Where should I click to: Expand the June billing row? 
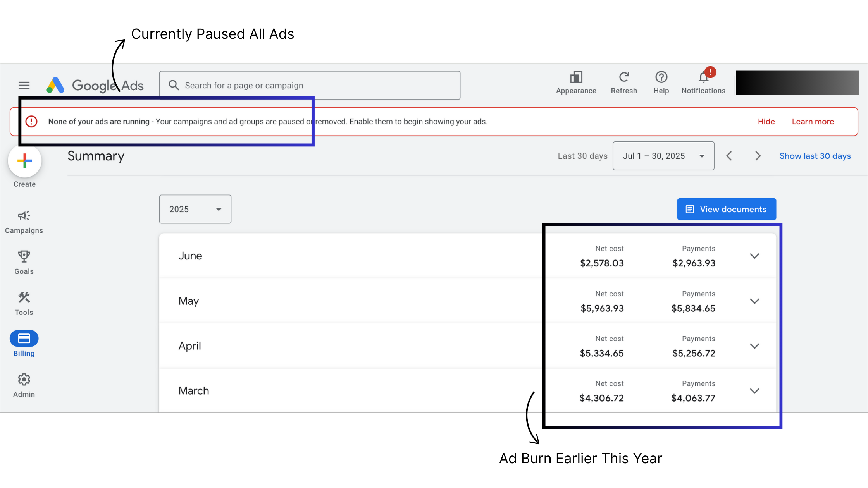click(754, 256)
